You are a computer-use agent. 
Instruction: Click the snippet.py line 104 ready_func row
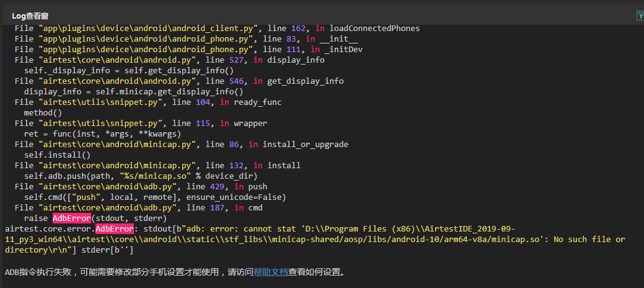(x=148, y=102)
